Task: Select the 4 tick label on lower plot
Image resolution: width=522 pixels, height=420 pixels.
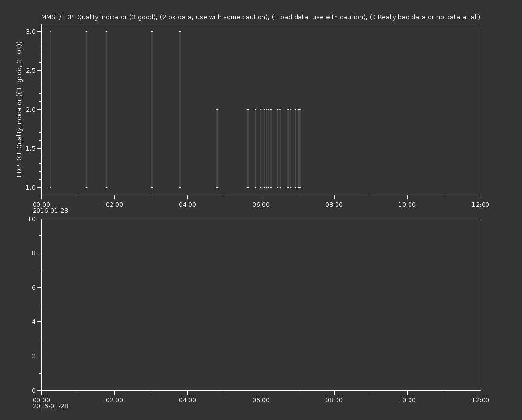Action: click(x=34, y=322)
